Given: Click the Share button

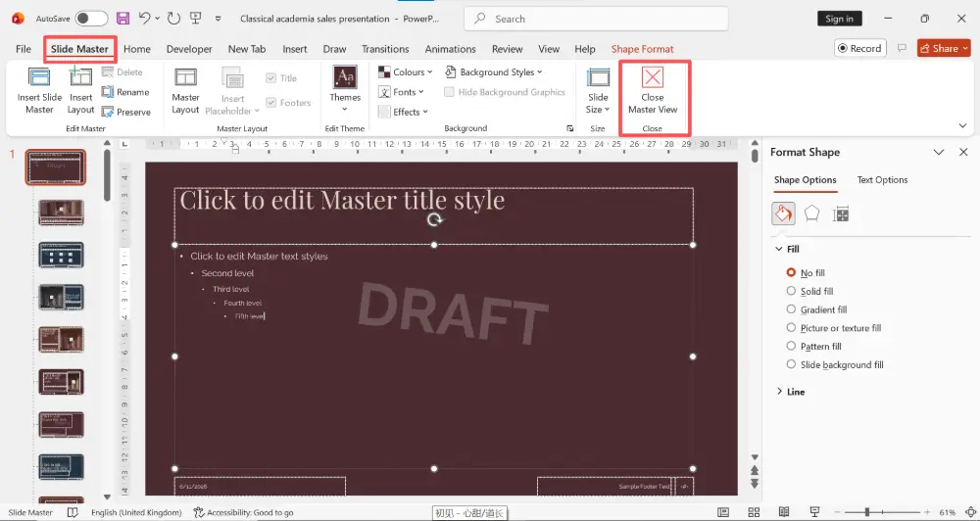Looking at the screenshot, I should click(944, 48).
